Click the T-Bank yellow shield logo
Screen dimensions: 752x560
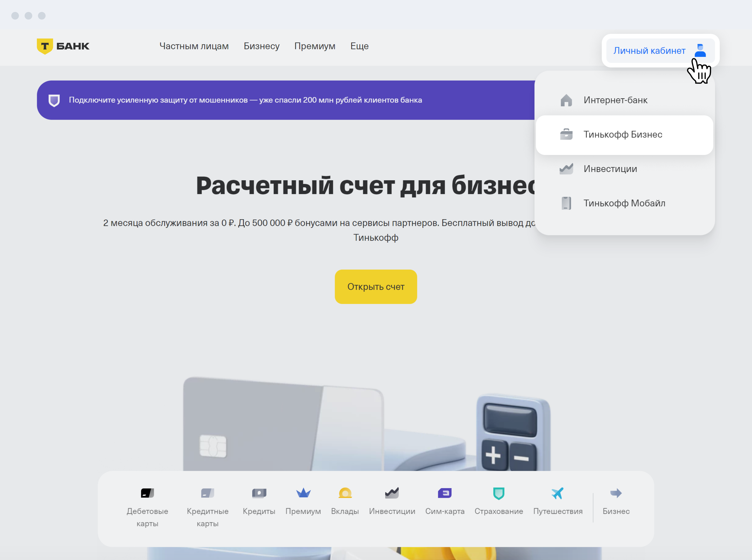coord(45,46)
